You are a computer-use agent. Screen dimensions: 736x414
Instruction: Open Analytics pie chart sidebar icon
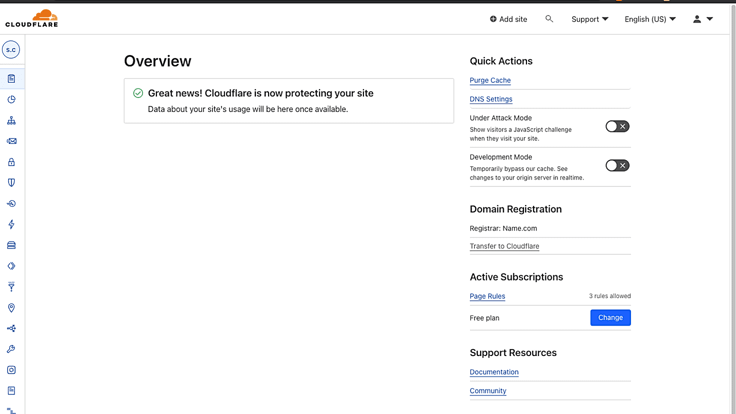tap(11, 100)
